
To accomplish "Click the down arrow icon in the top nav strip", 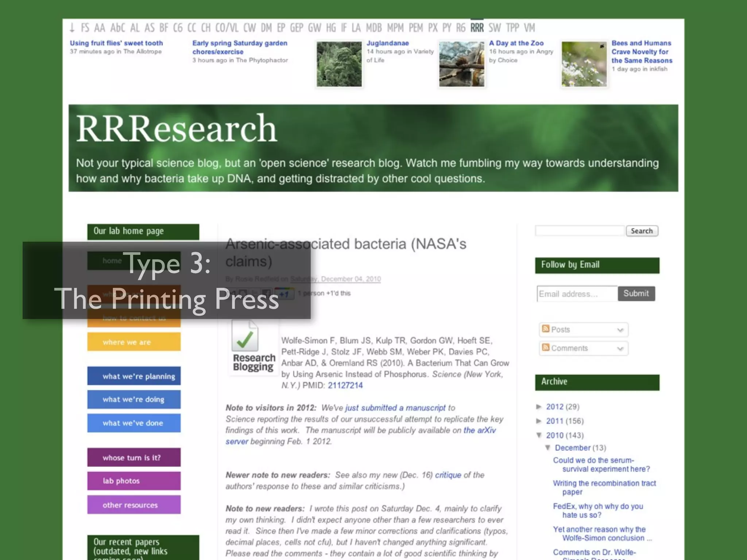I will point(72,28).
